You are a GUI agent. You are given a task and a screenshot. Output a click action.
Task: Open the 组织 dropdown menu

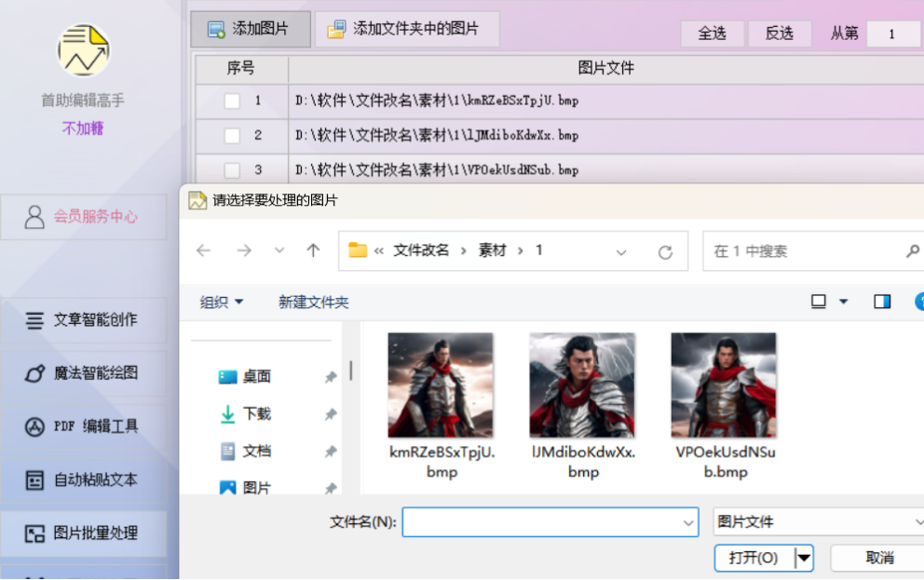pyautogui.click(x=222, y=302)
